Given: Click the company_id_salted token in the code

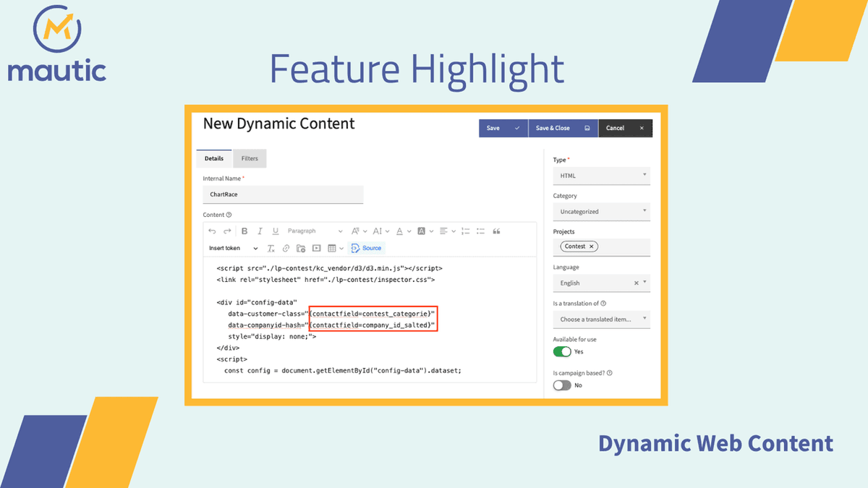Looking at the screenshot, I should (372, 325).
